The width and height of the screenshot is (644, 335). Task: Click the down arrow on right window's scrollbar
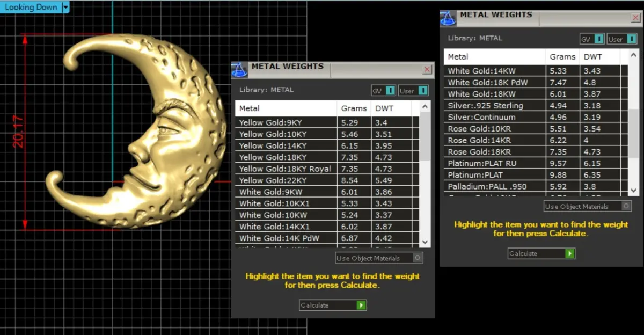click(x=634, y=190)
